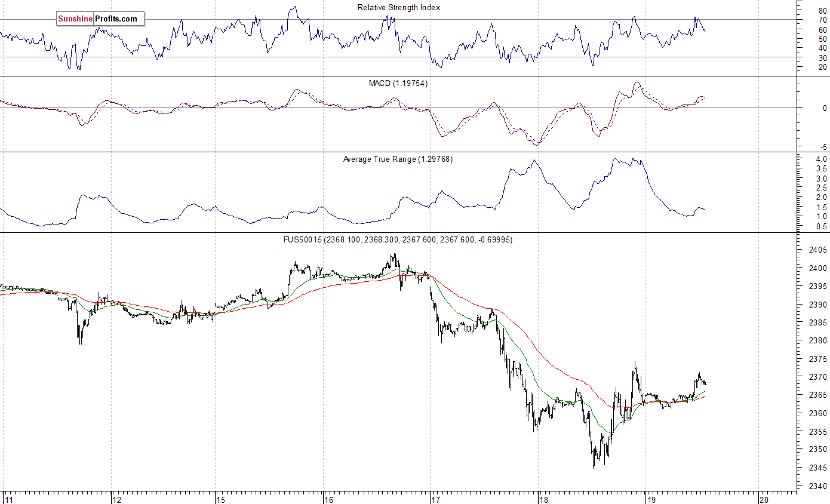Image resolution: width=830 pixels, height=504 pixels.
Task: Select the Relative Strength Index title
Action: click(x=399, y=7)
